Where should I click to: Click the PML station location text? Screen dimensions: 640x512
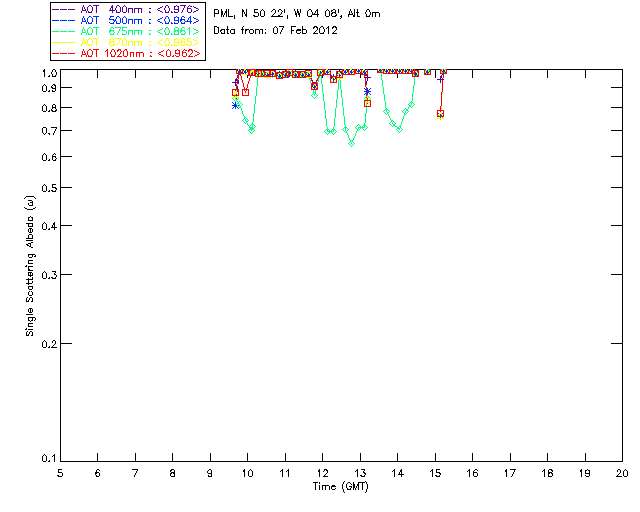click(x=297, y=14)
